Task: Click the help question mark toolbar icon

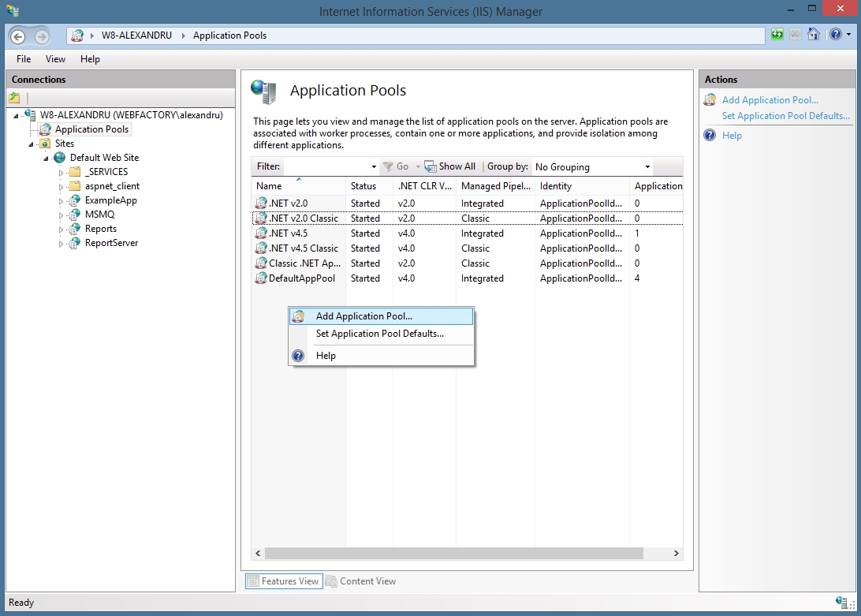Action: 835,35
